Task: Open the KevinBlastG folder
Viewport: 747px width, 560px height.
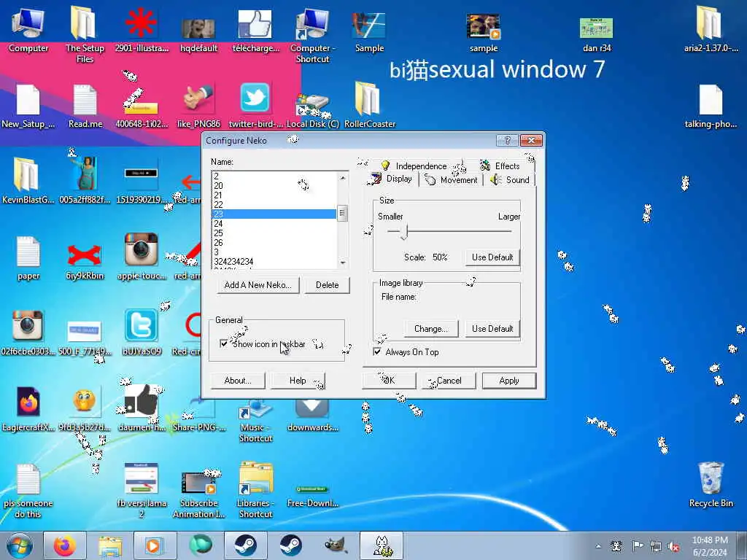Action: [28, 181]
